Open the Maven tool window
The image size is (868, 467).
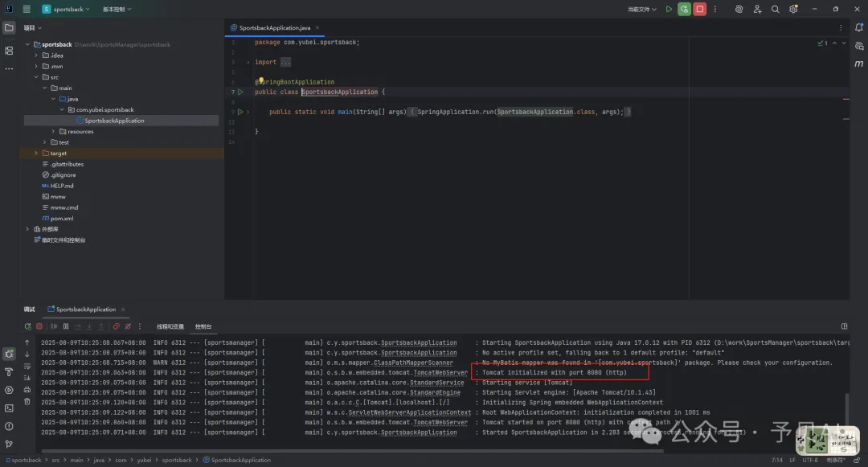tap(859, 63)
